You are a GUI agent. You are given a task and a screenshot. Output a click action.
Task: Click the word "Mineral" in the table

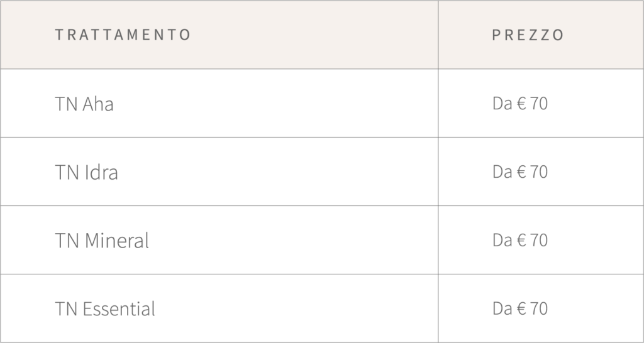tap(116, 241)
